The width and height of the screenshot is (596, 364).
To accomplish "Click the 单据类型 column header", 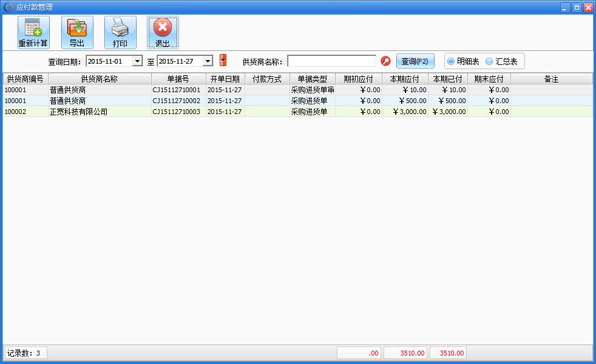I will point(313,79).
